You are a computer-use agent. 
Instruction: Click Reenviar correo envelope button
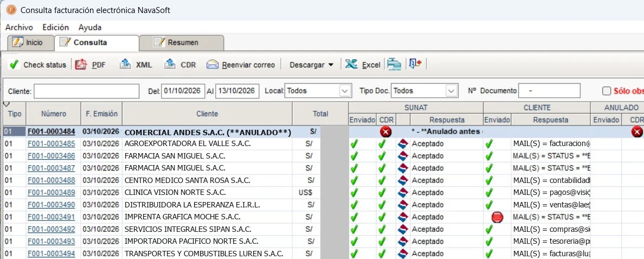point(241,65)
